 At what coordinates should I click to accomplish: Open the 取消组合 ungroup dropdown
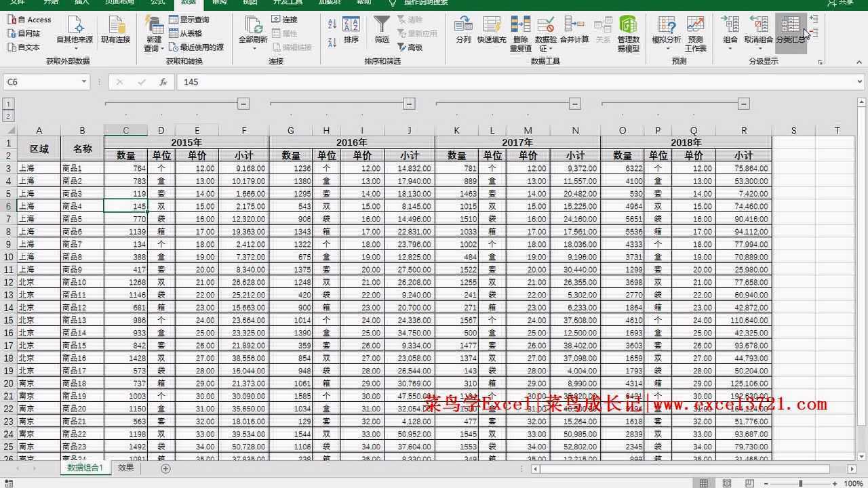click(x=758, y=34)
